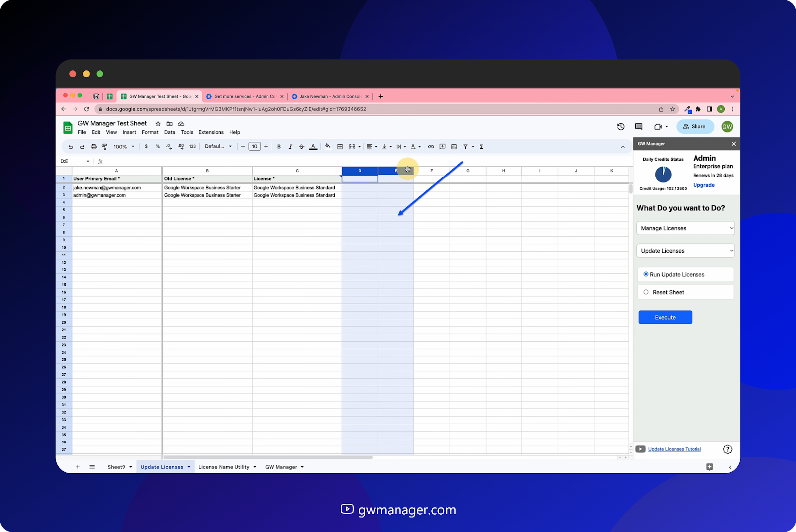Open the Format menu
This screenshot has height=532, width=796.
pos(150,132)
